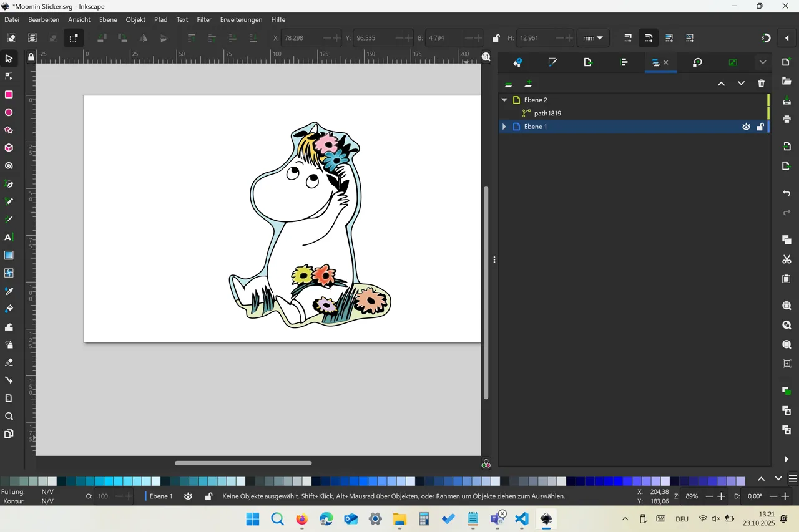Screen dimensions: 799x532
Task: Select the Zoom magnifier tool
Action: (x=9, y=416)
